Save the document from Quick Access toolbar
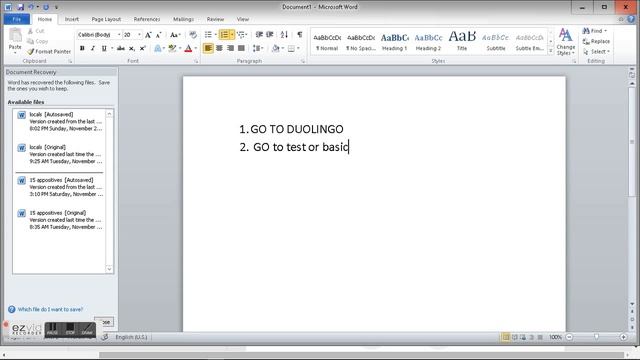Viewport: 640px width, 360px height. (x=20, y=7)
